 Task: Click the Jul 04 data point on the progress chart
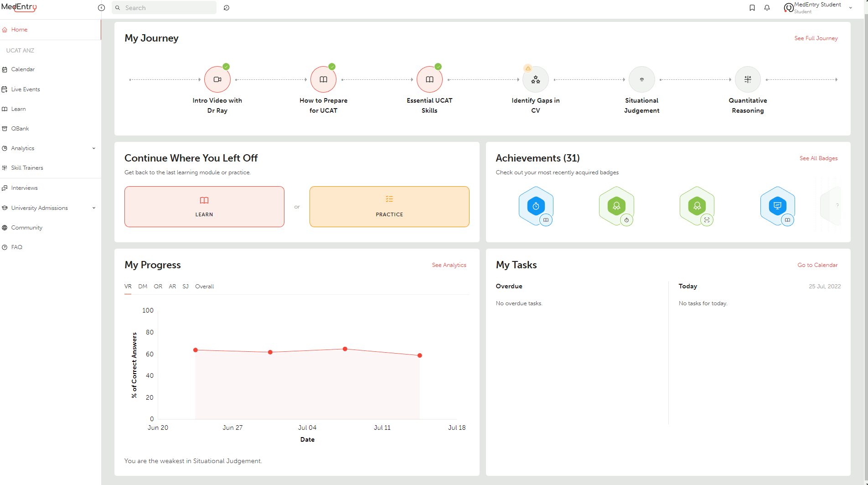(x=344, y=349)
